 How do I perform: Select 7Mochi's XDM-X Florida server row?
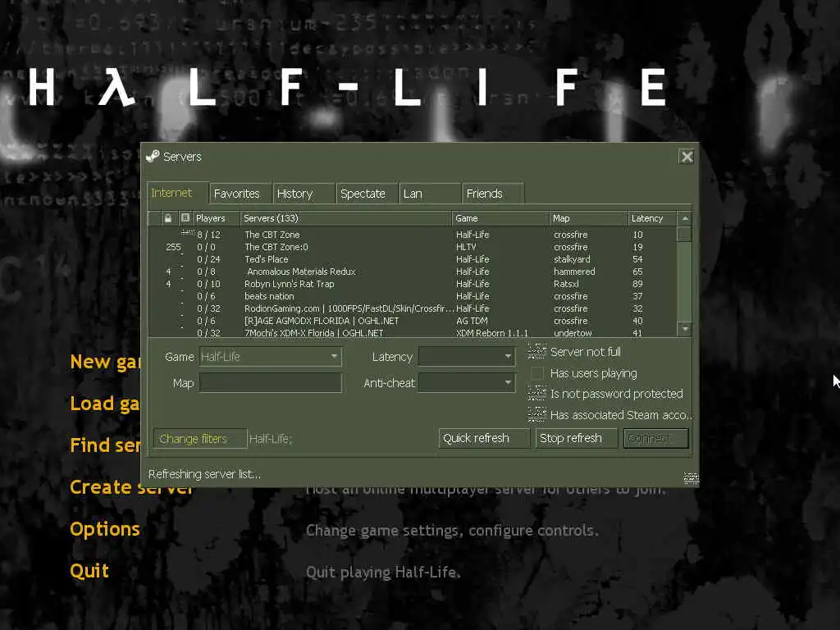413,333
